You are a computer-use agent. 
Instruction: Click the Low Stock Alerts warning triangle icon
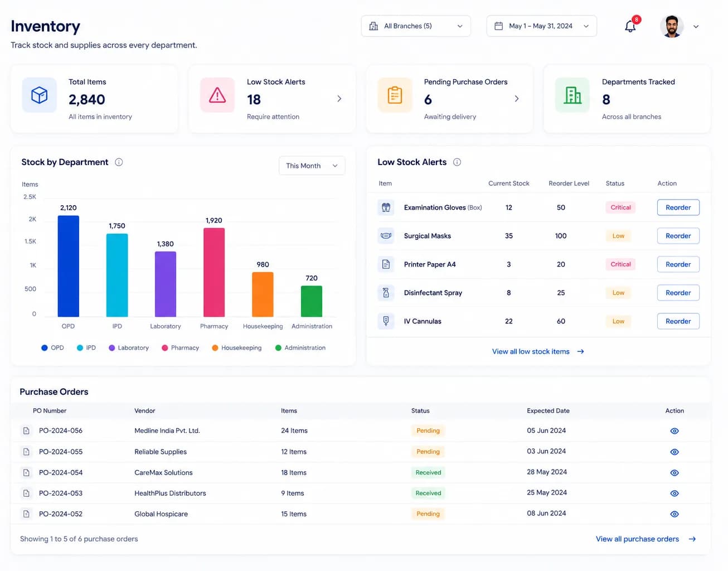click(217, 95)
